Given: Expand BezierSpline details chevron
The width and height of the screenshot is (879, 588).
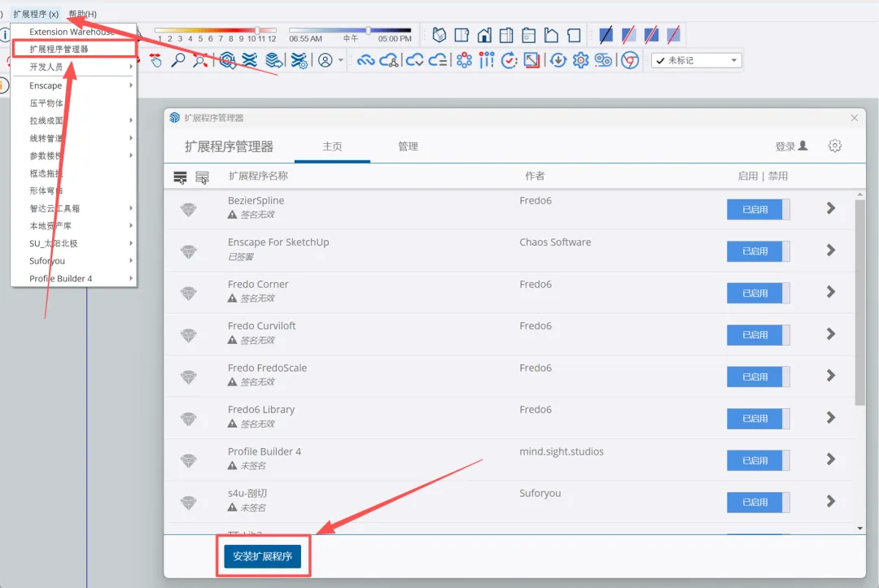Looking at the screenshot, I should (831, 208).
